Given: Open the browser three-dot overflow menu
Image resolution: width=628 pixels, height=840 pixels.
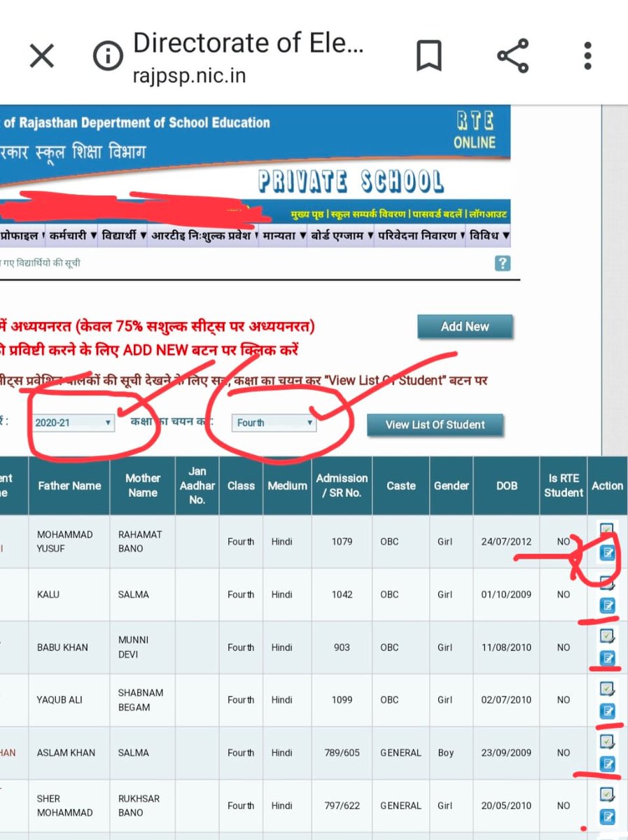Looking at the screenshot, I should [587, 56].
